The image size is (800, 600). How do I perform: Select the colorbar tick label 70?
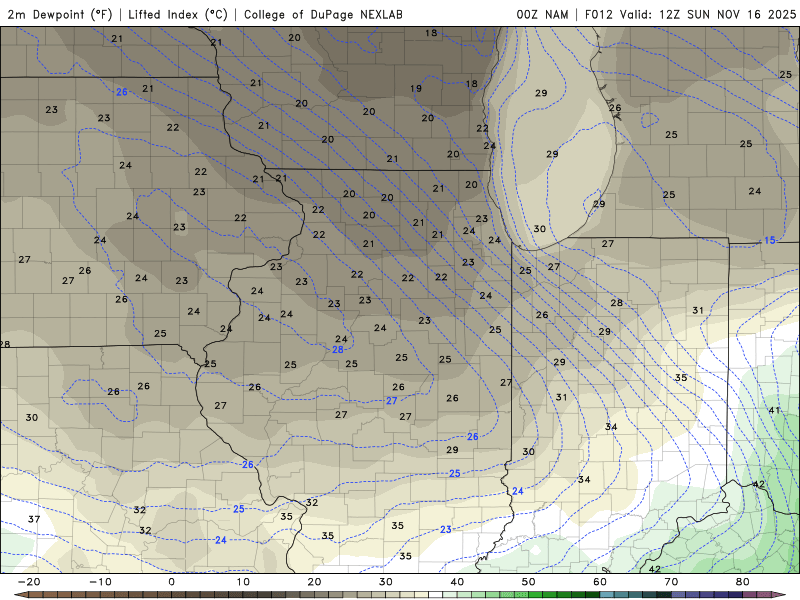[x=671, y=582]
